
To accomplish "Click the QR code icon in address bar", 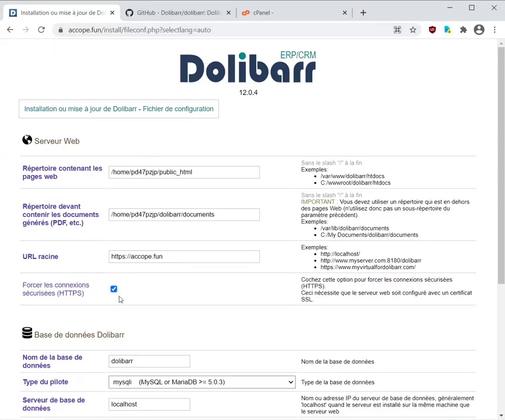I will point(398,30).
